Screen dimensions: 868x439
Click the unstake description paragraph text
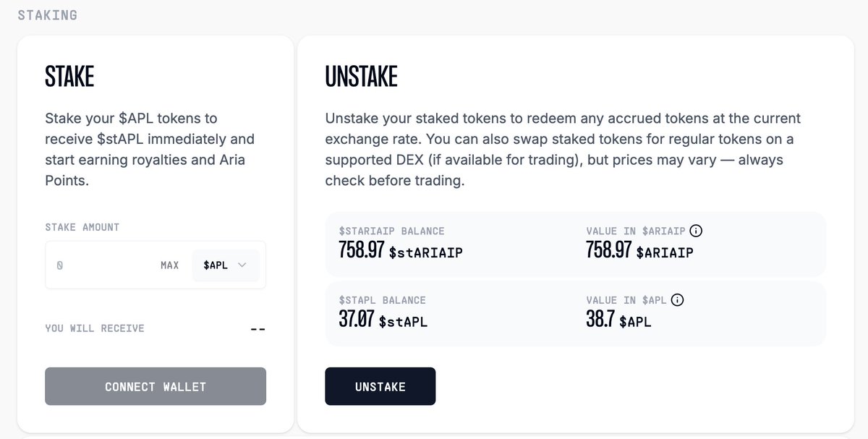coord(563,149)
